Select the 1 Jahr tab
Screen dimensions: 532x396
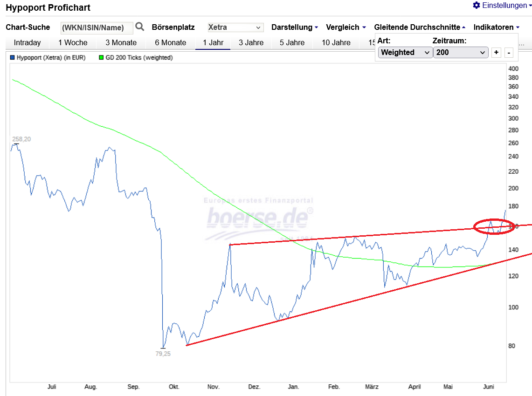tap(213, 43)
